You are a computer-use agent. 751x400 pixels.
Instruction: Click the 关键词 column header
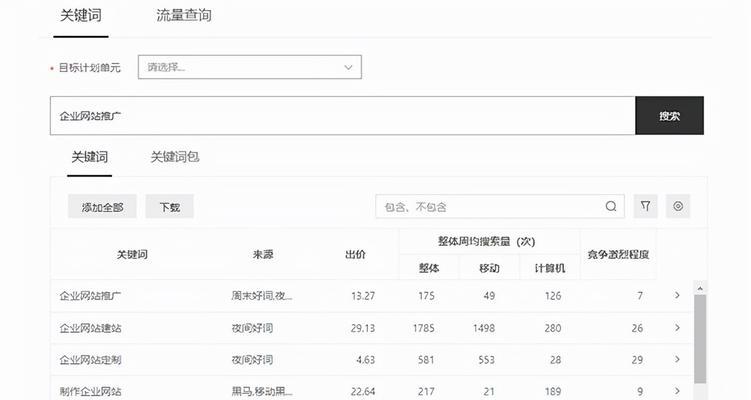point(132,254)
